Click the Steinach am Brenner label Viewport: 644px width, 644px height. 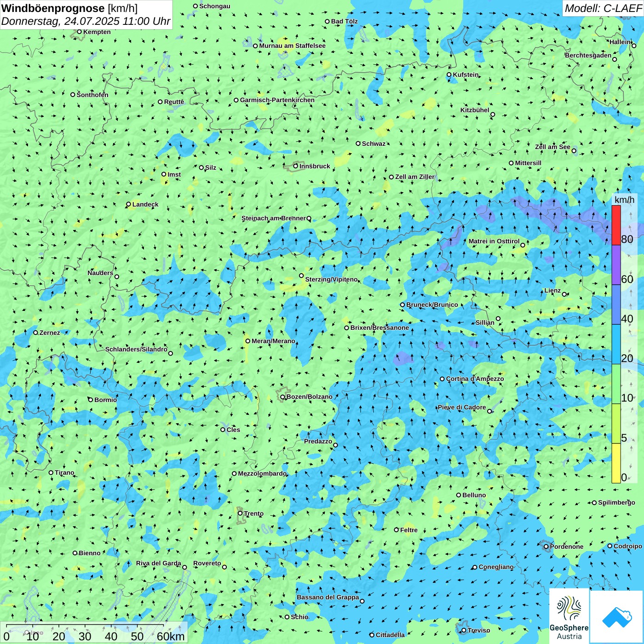tap(274, 218)
